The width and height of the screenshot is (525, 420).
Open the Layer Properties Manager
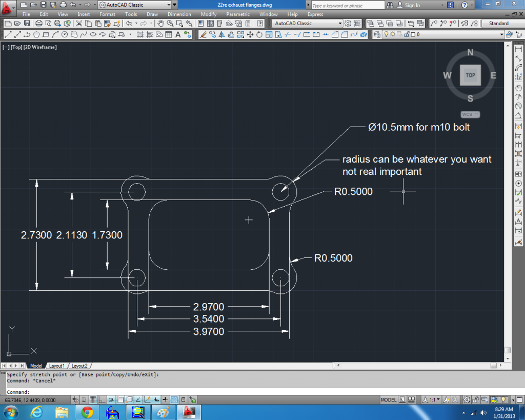click(x=377, y=34)
